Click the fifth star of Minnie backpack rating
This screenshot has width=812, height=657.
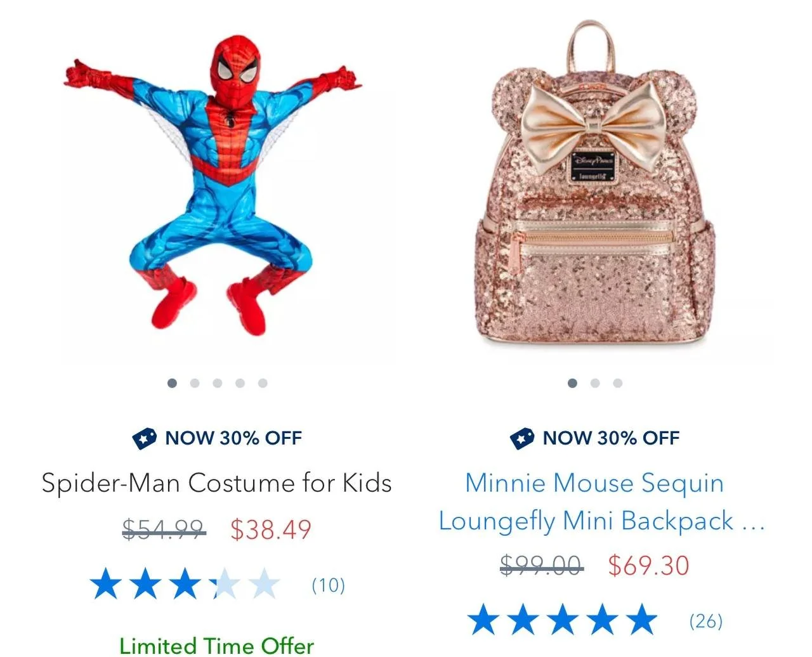[x=642, y=620]
